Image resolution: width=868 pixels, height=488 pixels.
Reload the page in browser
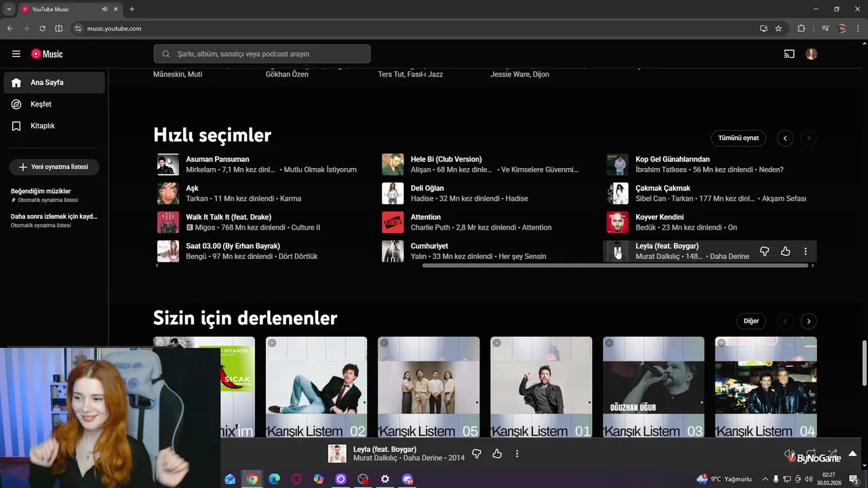click(x=42, y=28)
